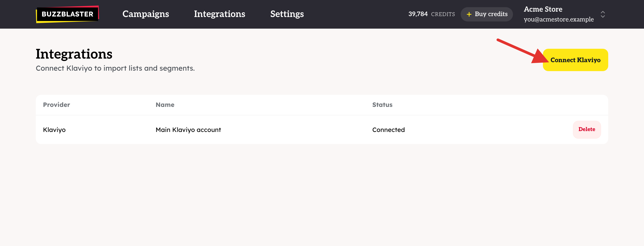Open the Settings nav item
Screen dimensions: 644x246
[x=287, y=14]
